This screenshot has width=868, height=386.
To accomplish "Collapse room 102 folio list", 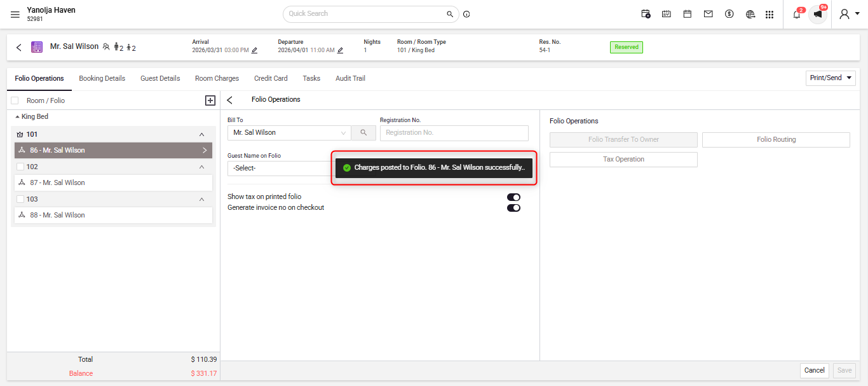I will [202, 167].
